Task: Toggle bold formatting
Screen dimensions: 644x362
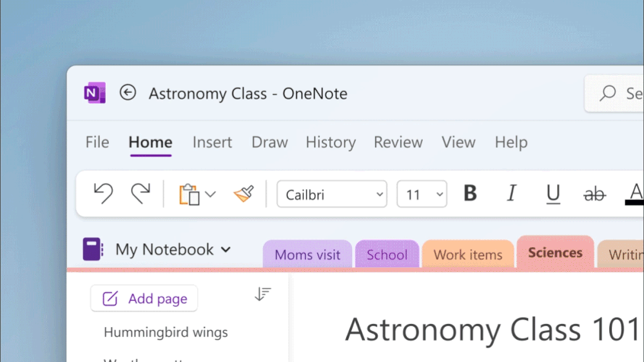Action: pyautogui.click(x=470, y=194)
